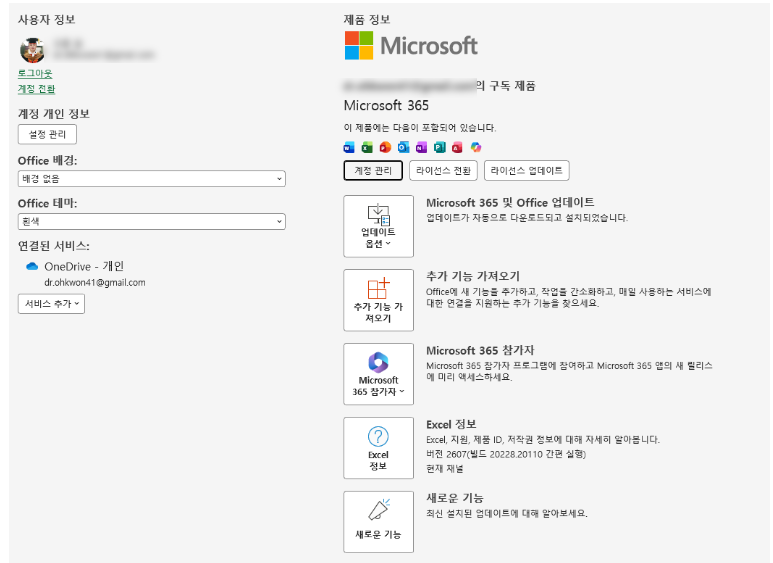Click the Outlook app icon
The image size is (773, 563).
pos(403,147)
